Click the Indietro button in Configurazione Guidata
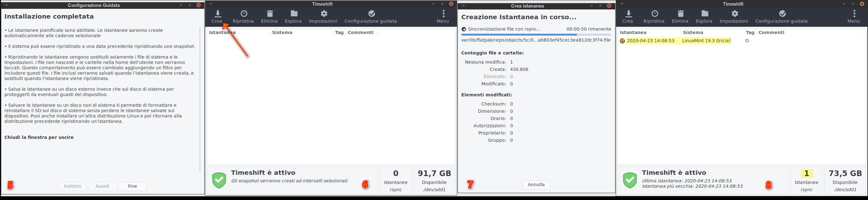This screenshot has width=868, height=200. tap(73, 186)
